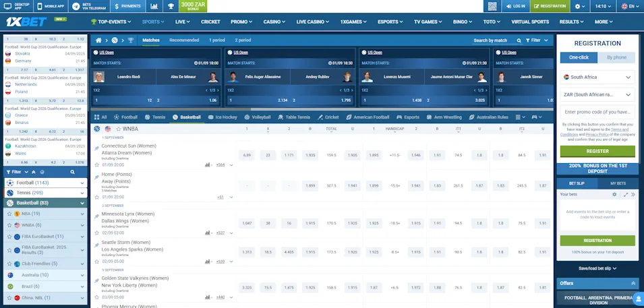Viewport: 644px width, 308px height.
Task: Open Virtual Sports in main menu
Action: (x=530, y=22)
